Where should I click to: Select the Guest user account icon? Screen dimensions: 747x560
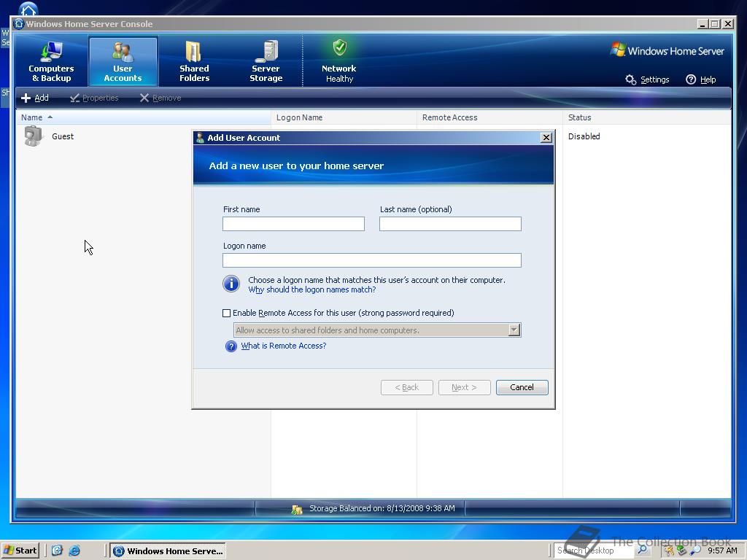coord(33,136)
